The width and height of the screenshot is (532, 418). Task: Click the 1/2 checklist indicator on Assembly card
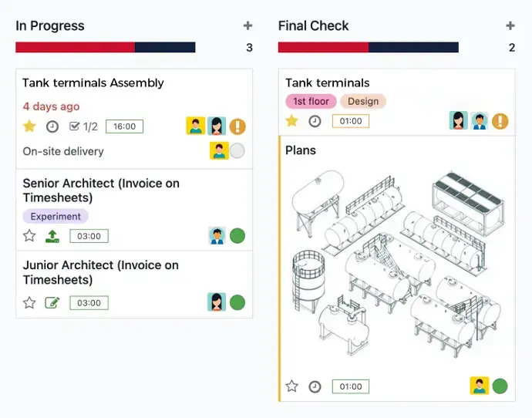pyautogui.click(x=83, y=126)
